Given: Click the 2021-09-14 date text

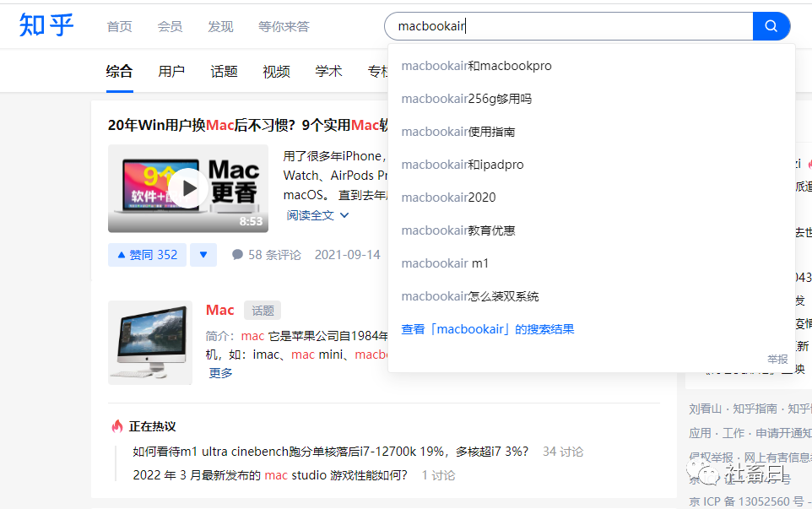Looking at the screenshot, I should pyautogui.click(x=348, y=255).
